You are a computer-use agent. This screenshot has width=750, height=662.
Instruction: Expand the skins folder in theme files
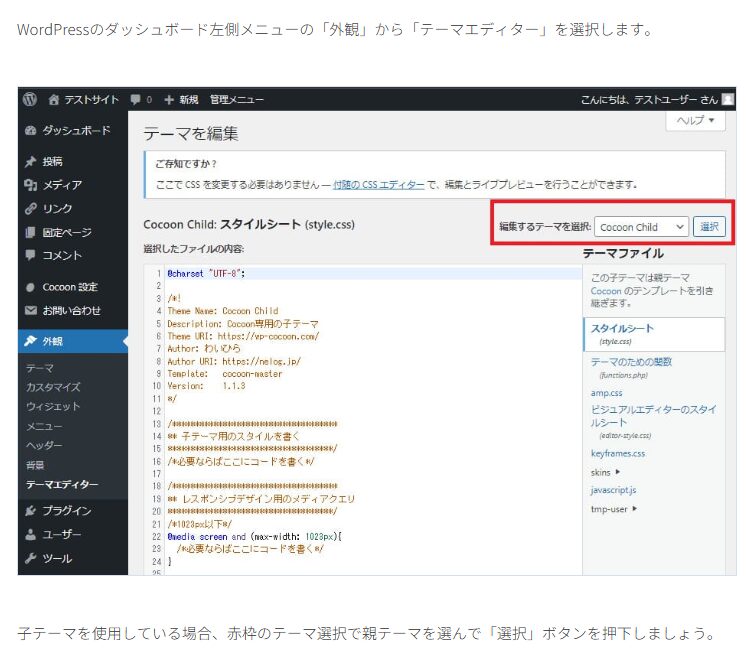tap(605, 472)
